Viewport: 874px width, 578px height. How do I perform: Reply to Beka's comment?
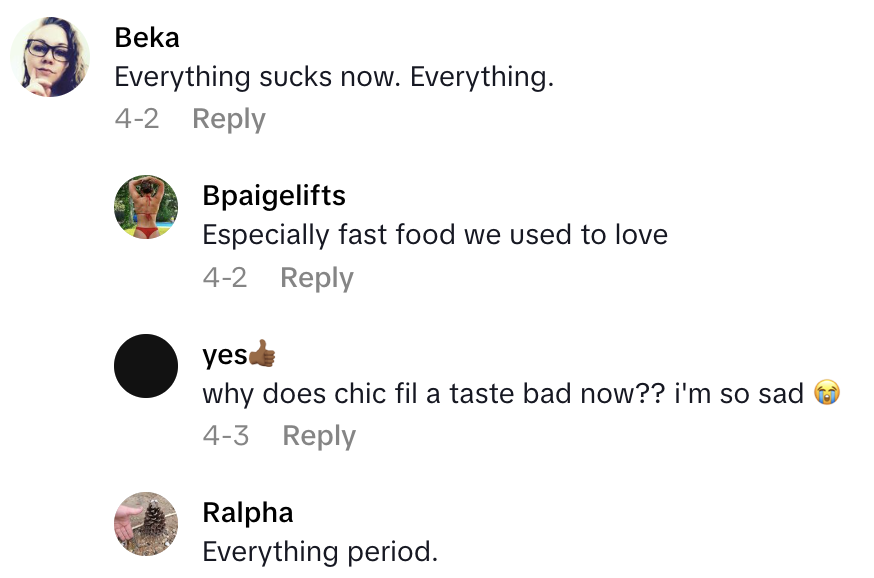point(228,119)
